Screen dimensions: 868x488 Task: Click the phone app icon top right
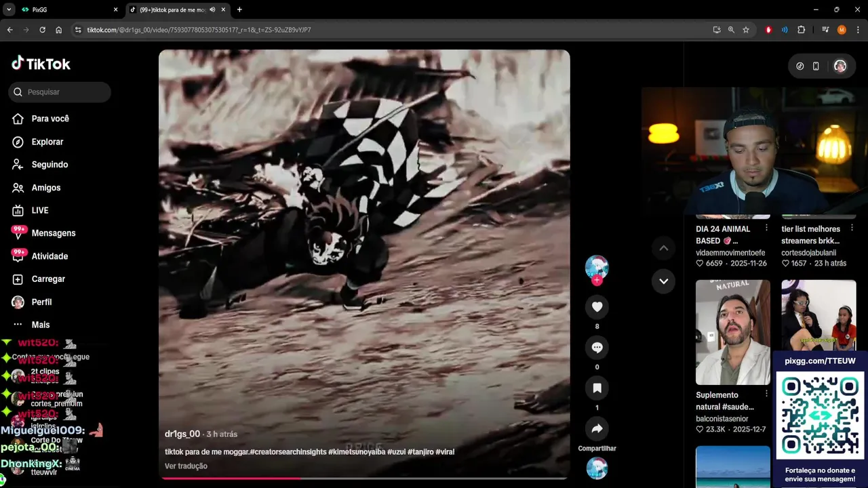pos(816,66)
